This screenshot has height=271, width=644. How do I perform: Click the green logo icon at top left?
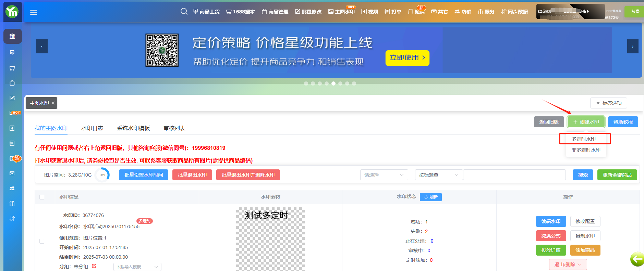pos(12,12)
